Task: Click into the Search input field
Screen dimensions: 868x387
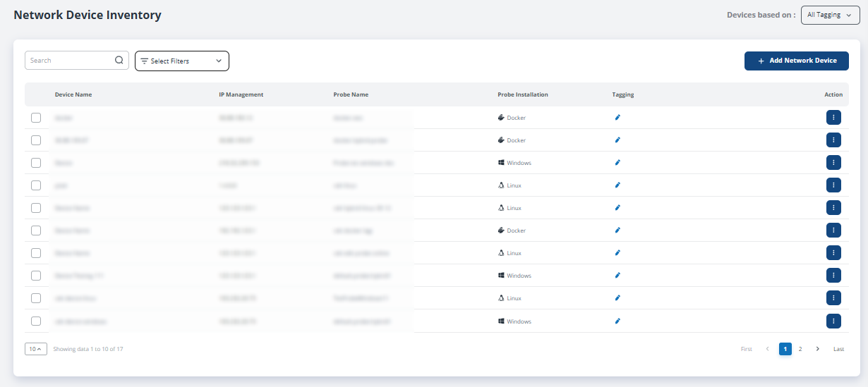Action: click(69, 61)
